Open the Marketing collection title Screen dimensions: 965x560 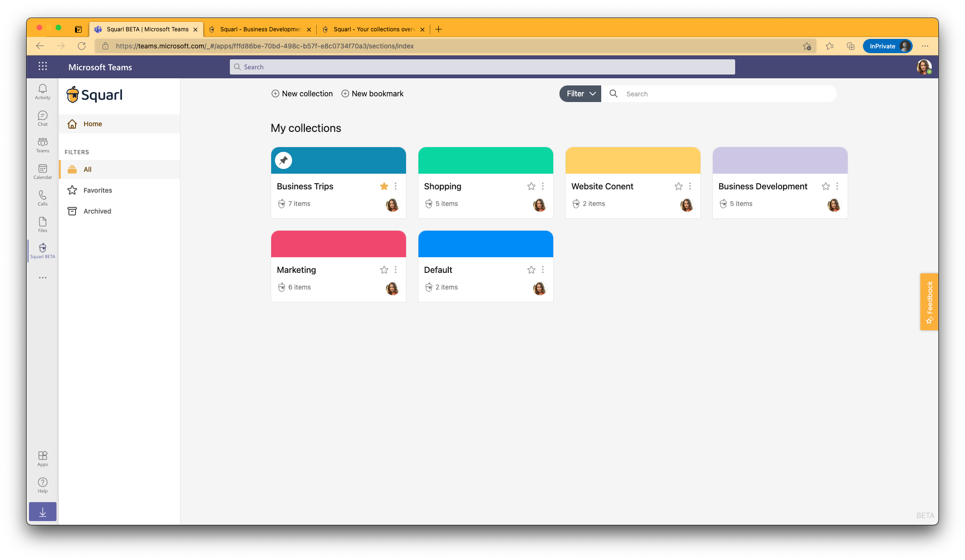(x=296, y=270)
